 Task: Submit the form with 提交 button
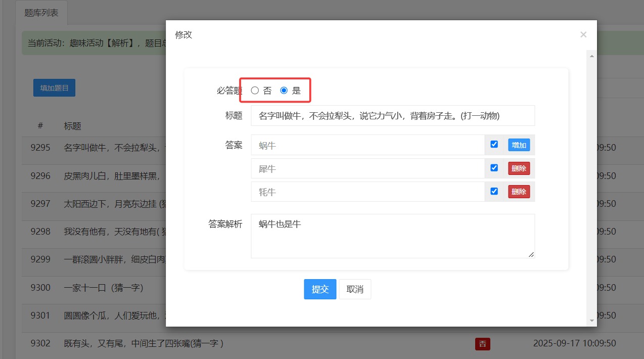320,289
